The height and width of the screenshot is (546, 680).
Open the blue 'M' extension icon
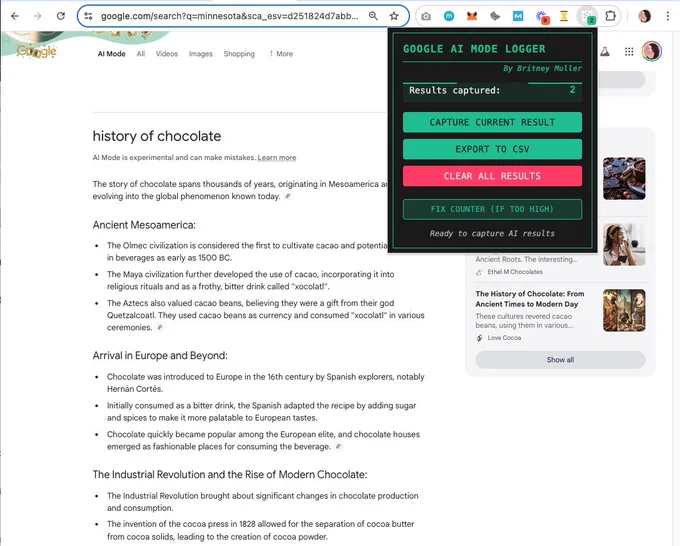pyautogui.click(x=518, y=16)
